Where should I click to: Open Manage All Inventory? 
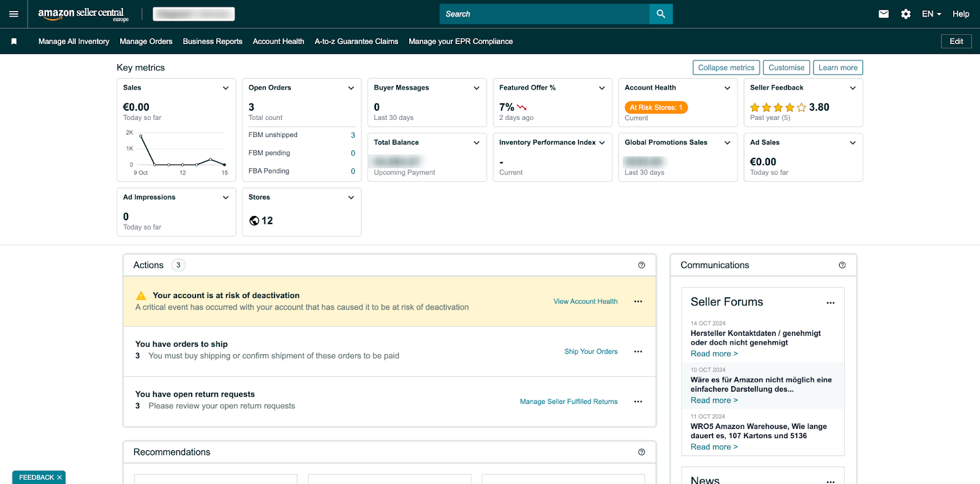click(73, 42)
